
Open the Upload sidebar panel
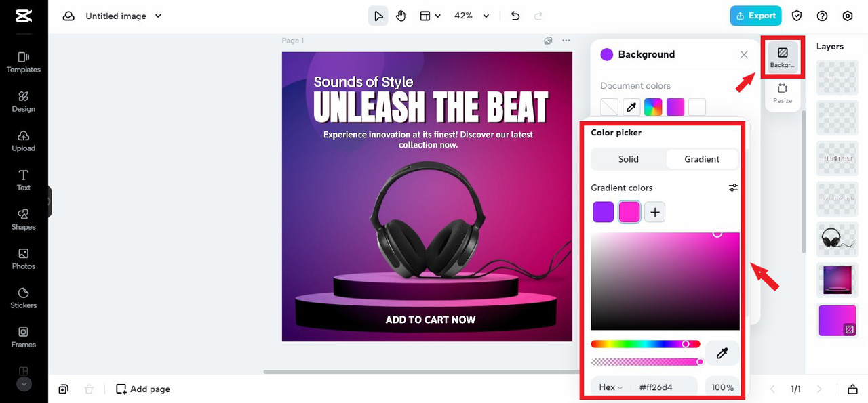(x=24, y=141)
